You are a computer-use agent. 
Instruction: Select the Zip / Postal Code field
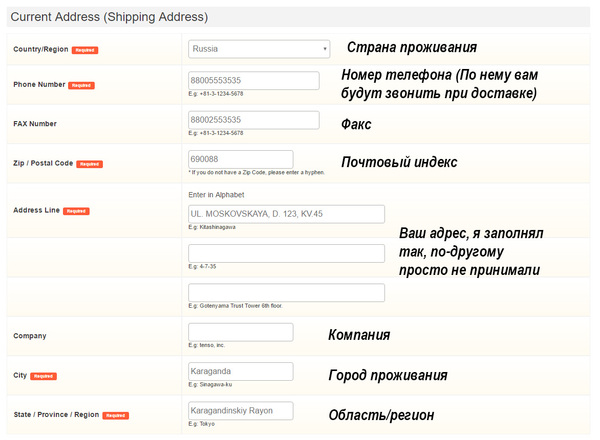click(240, 159)
